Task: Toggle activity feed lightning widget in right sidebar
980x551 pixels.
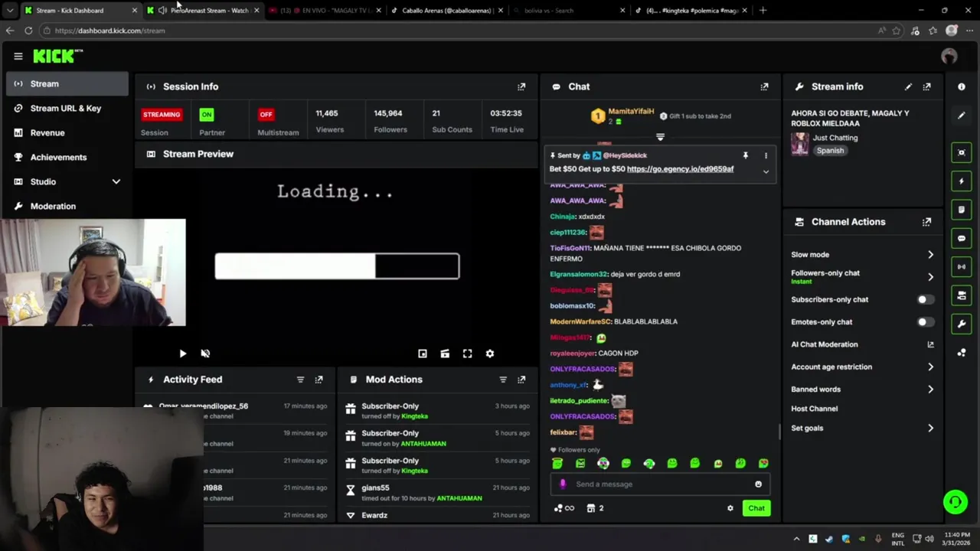Action: (962, 181)
